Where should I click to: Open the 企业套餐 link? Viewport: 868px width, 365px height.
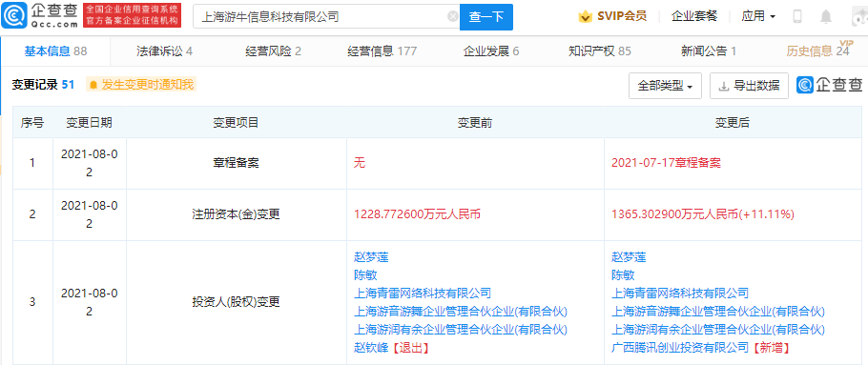click(x=694, y=16)
